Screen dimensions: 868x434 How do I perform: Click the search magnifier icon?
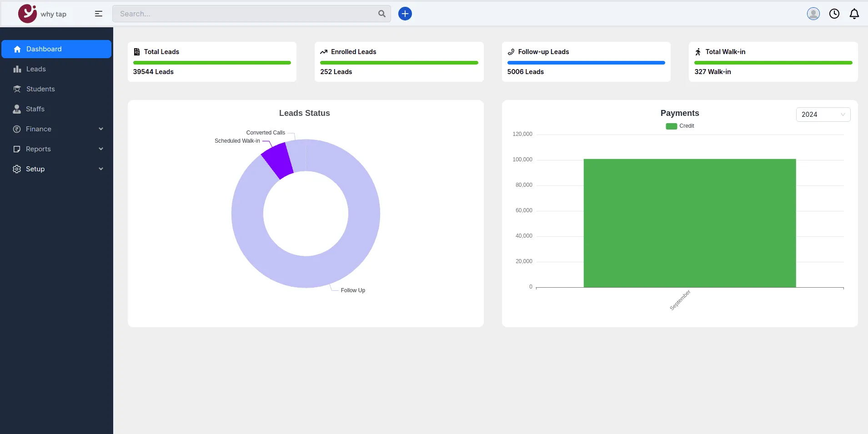tap(382, 14)
